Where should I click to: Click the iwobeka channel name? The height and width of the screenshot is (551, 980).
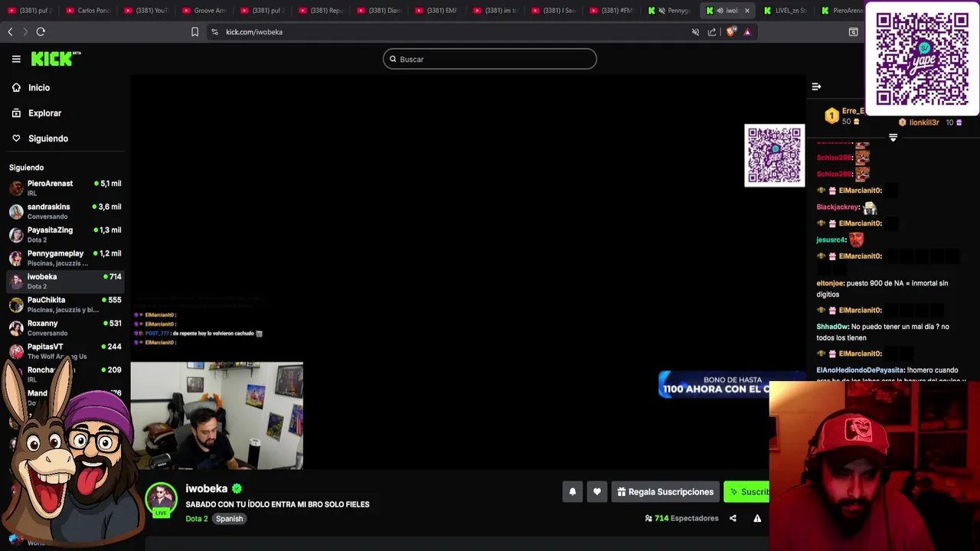(x=207, y=488)
